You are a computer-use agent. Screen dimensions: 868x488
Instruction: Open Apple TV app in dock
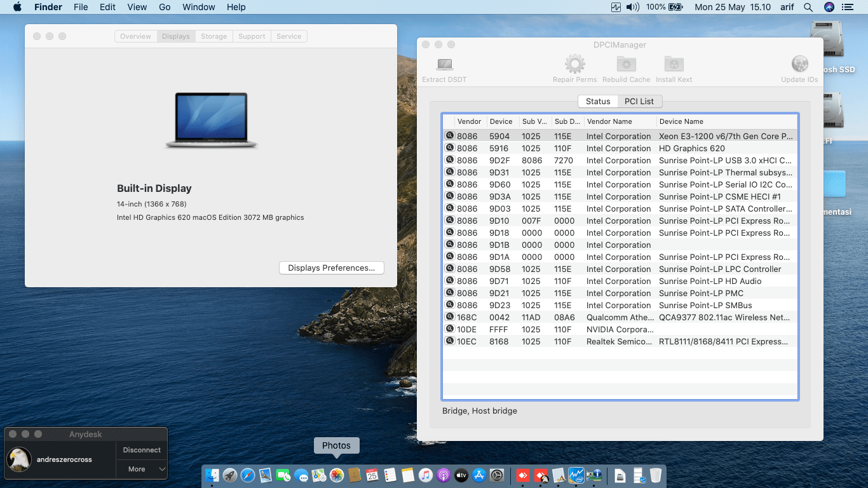tap(461, 475)
